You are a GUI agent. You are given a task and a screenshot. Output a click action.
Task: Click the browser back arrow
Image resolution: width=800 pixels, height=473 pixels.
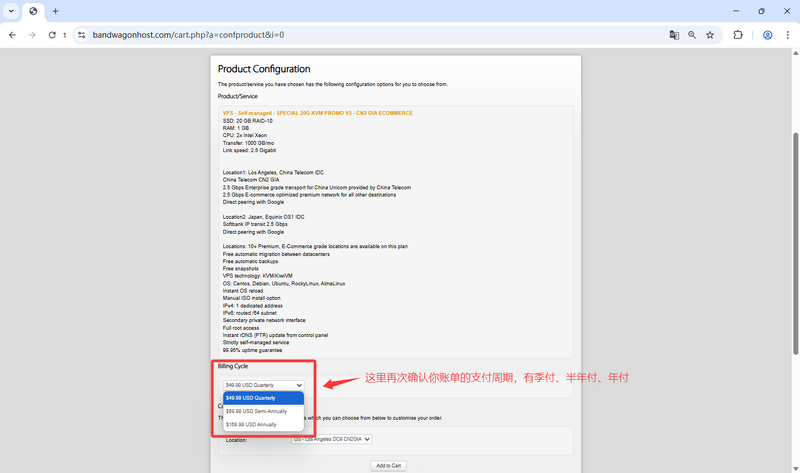coord(12,34)
